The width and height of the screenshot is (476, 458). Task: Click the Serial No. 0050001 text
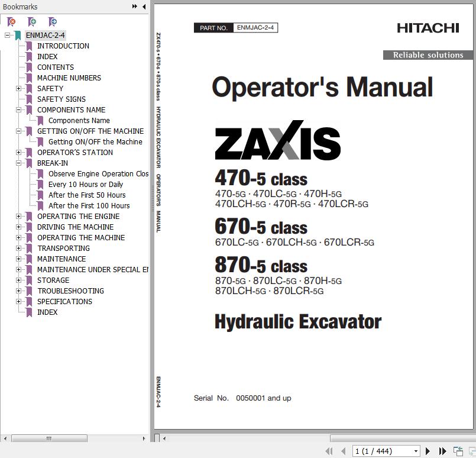[242, 398]
